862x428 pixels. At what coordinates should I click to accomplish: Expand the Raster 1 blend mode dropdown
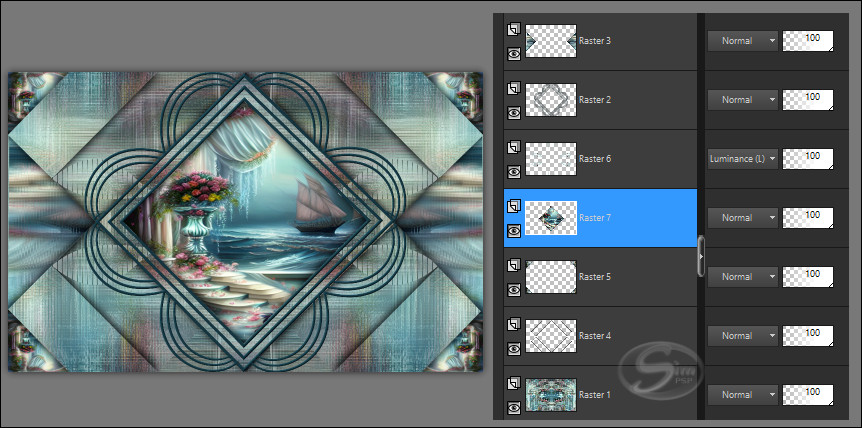click(x=742, y=394)
